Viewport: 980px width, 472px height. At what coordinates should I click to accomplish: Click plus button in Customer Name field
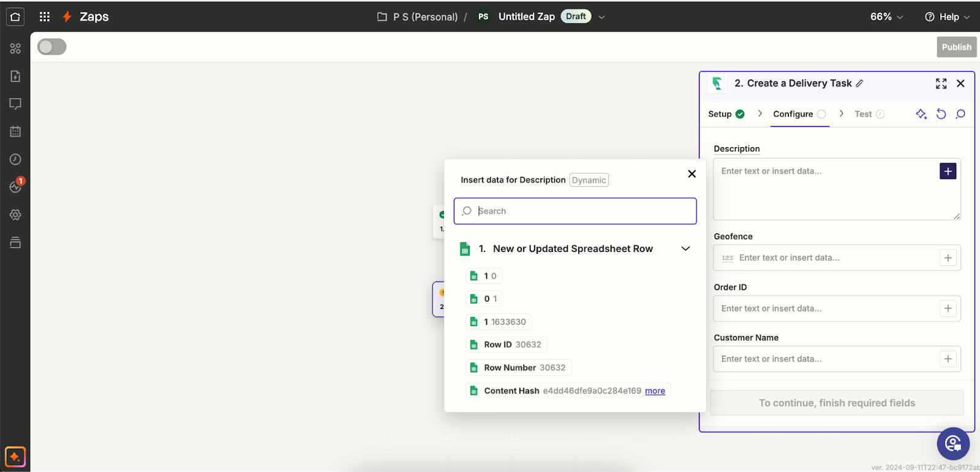(948, 359)
